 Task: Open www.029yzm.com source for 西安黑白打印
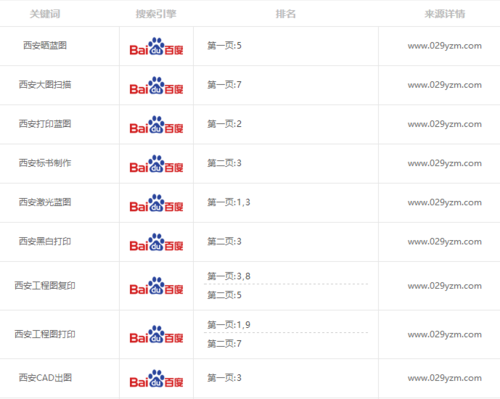pos(445,242)
